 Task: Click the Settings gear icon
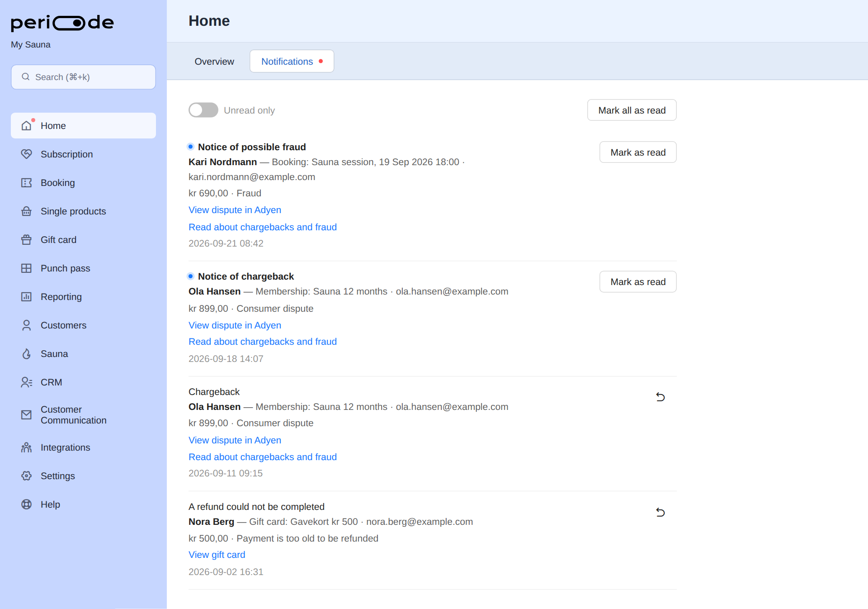point(27,476)
